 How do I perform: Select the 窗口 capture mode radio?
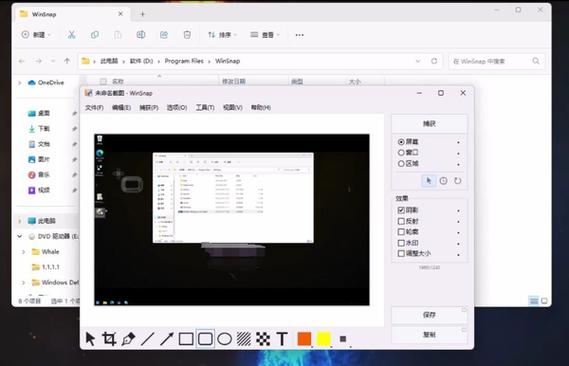(x=401, y=153)
